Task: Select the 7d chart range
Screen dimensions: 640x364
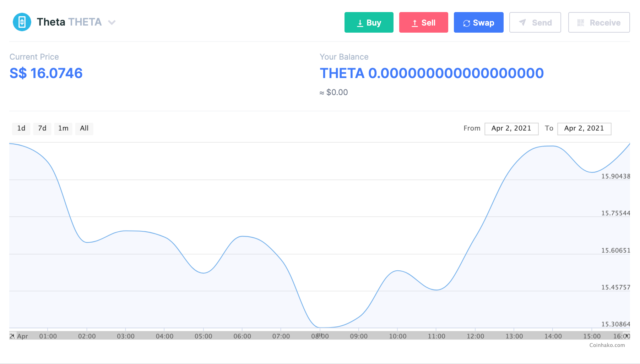Action: [42, 128]
